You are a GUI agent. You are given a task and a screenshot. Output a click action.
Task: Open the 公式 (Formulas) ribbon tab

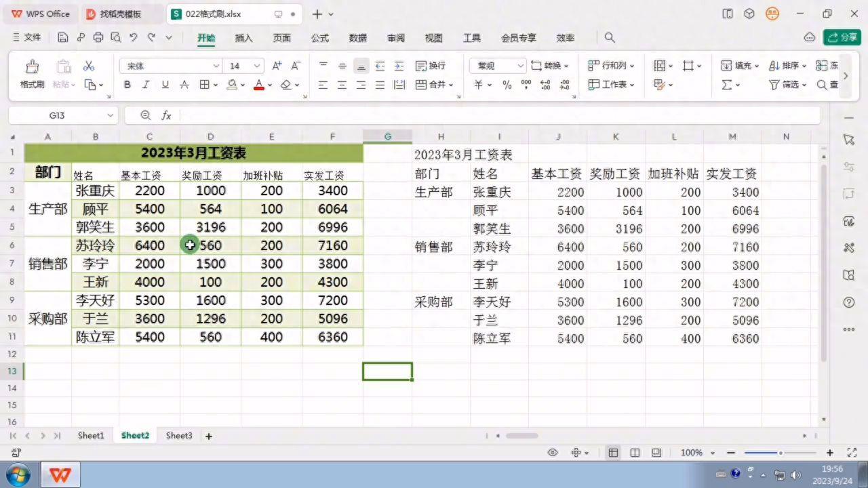tap(320, 38)
